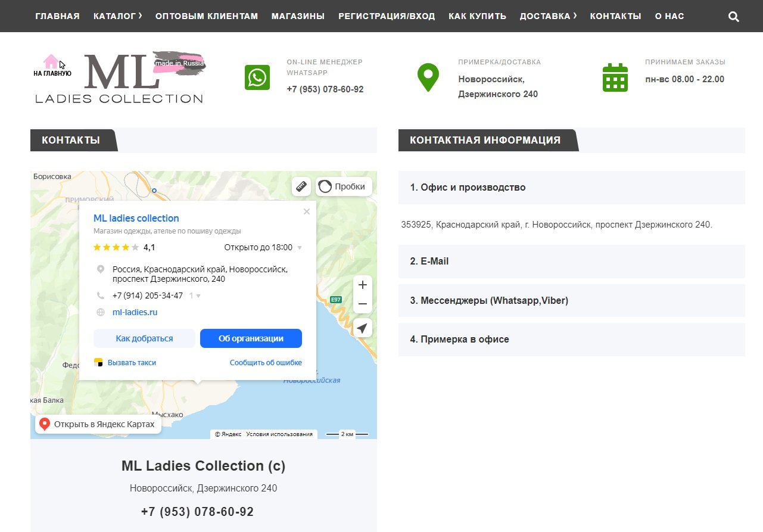Click header address 'Новороссийск, Дзержинского 240'
Viewport: 763px width, 532px height.
(498, 86)
